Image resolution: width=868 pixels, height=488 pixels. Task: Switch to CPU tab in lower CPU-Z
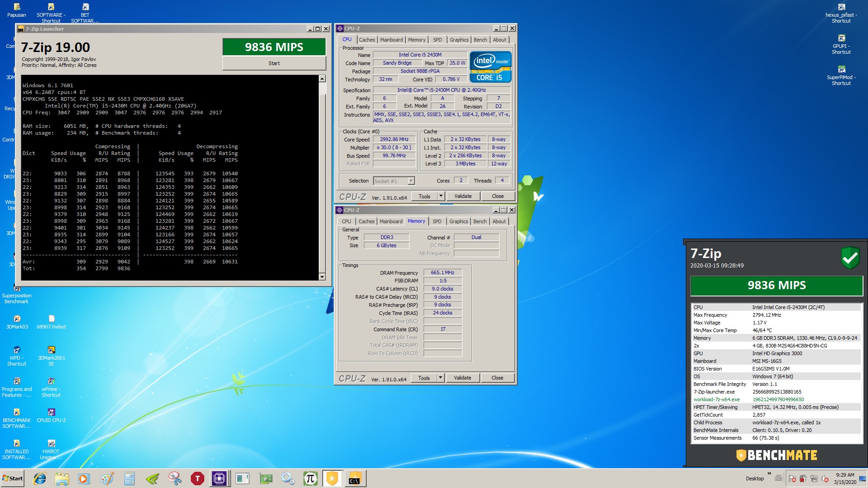tap(346, 221)
